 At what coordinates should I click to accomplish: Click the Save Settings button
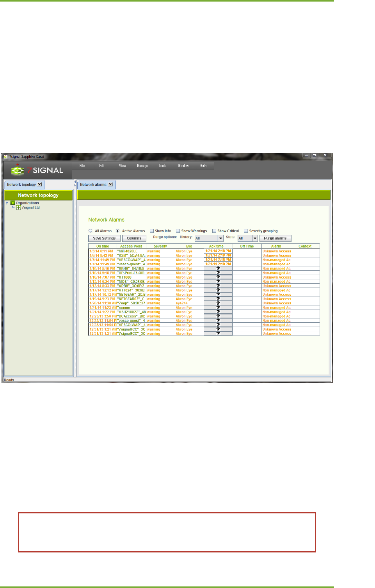pos(104,238)
